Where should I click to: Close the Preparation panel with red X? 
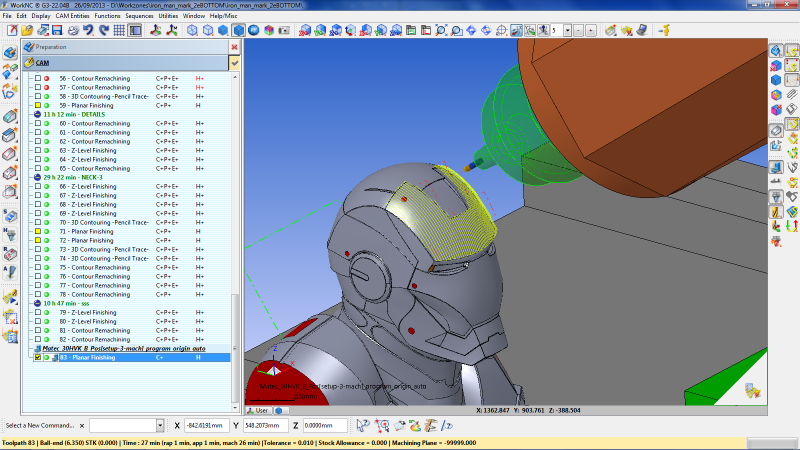click(x=234, y=47)
